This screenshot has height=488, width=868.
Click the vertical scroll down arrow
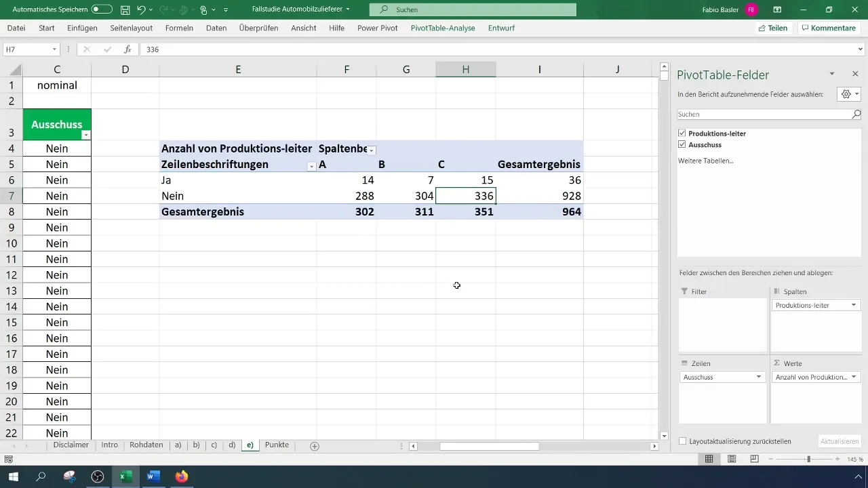665,436
